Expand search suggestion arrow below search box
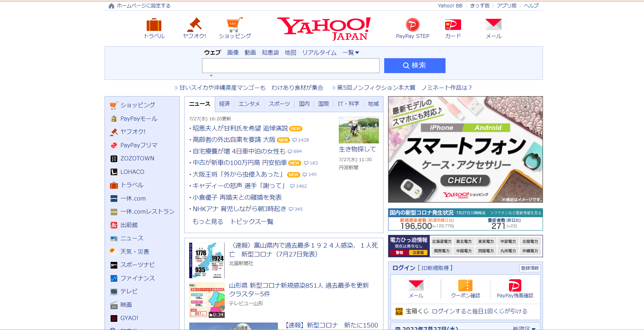644x330 pixels. [x=211, y=76]
